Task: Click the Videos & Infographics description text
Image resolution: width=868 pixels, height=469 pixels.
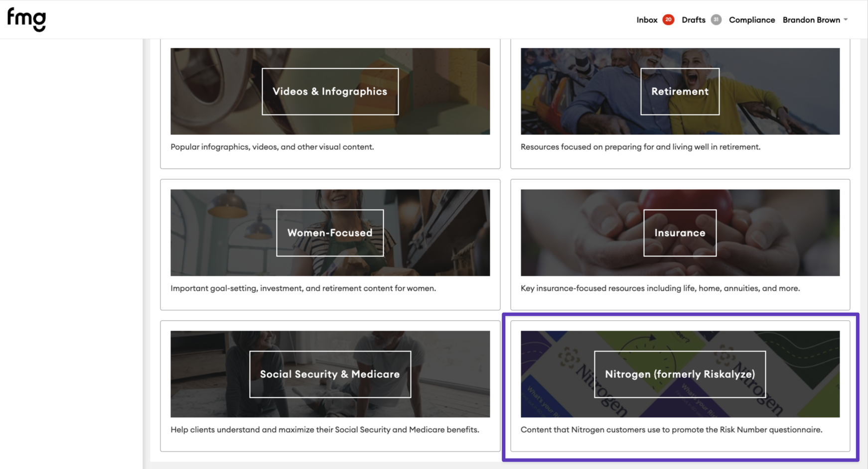Action: click(x=272, y=147)
